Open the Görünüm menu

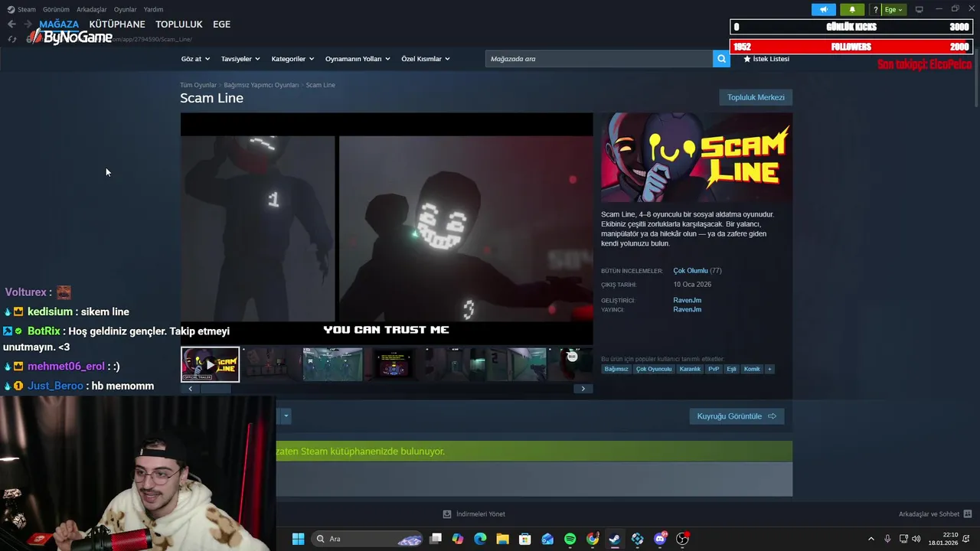56,9
